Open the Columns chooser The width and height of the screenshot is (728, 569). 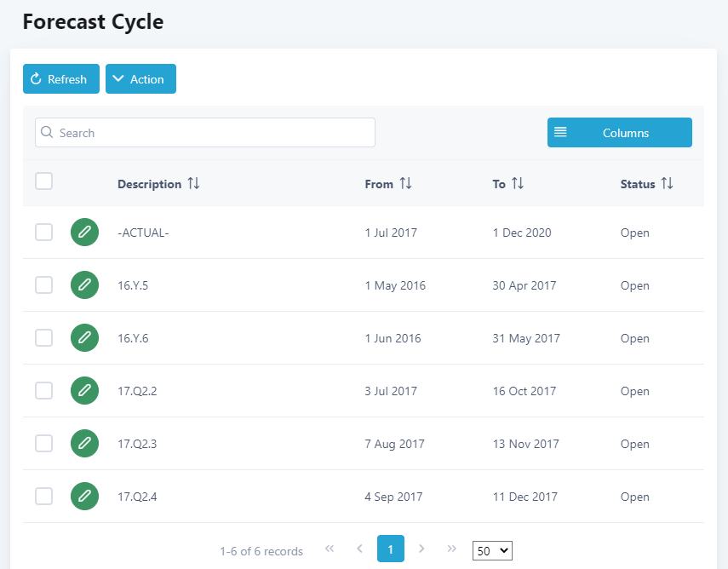point(619,133)
